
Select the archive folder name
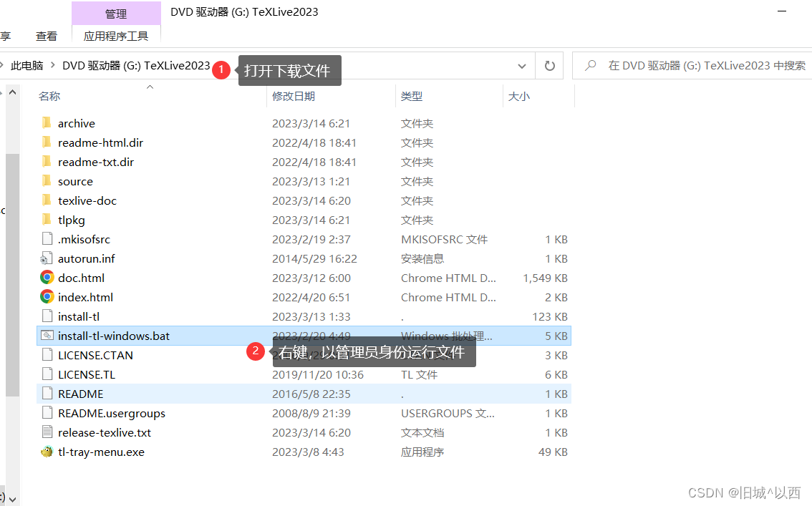click(77, 123)
